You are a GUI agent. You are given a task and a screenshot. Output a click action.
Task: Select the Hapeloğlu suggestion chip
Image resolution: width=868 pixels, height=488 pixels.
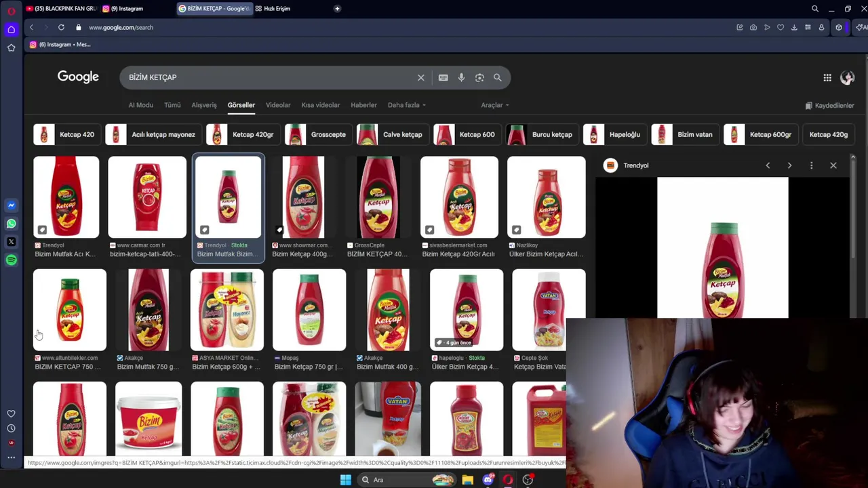coord(614,134)
